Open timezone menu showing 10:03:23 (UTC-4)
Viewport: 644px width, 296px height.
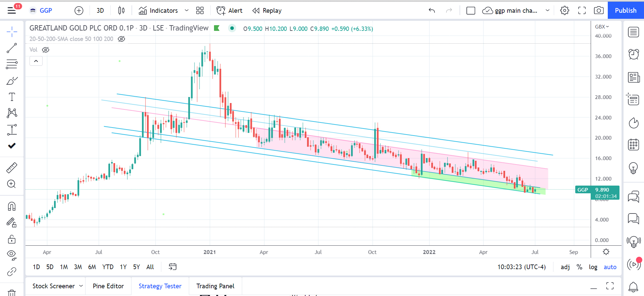pos(521,267)
